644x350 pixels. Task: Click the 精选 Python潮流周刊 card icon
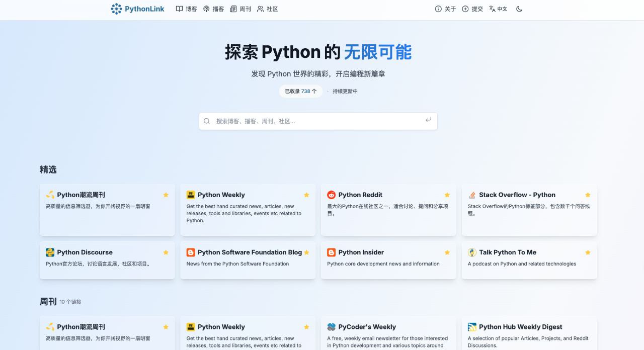(50, 195)
